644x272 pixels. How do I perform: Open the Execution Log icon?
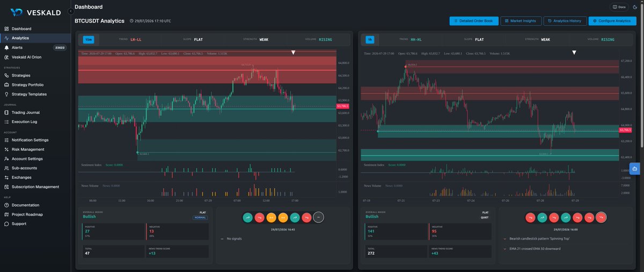(6, 122)
